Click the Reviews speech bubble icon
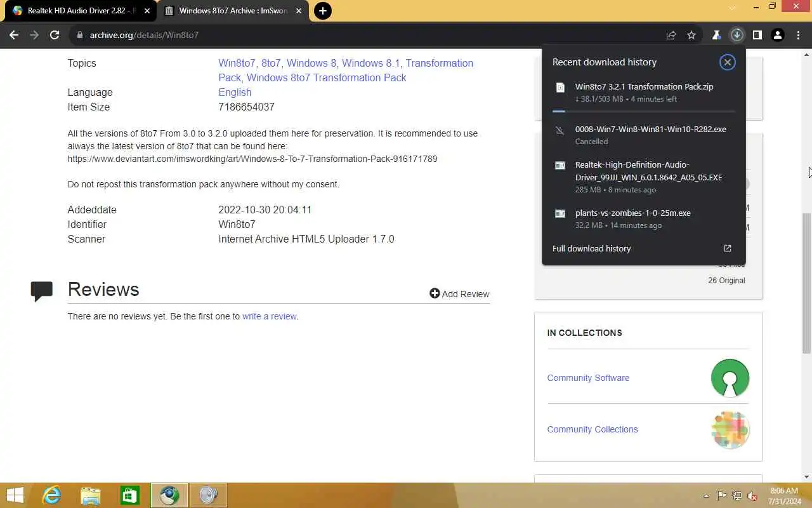This screenshot has width=812, height=508. (42, 291)
